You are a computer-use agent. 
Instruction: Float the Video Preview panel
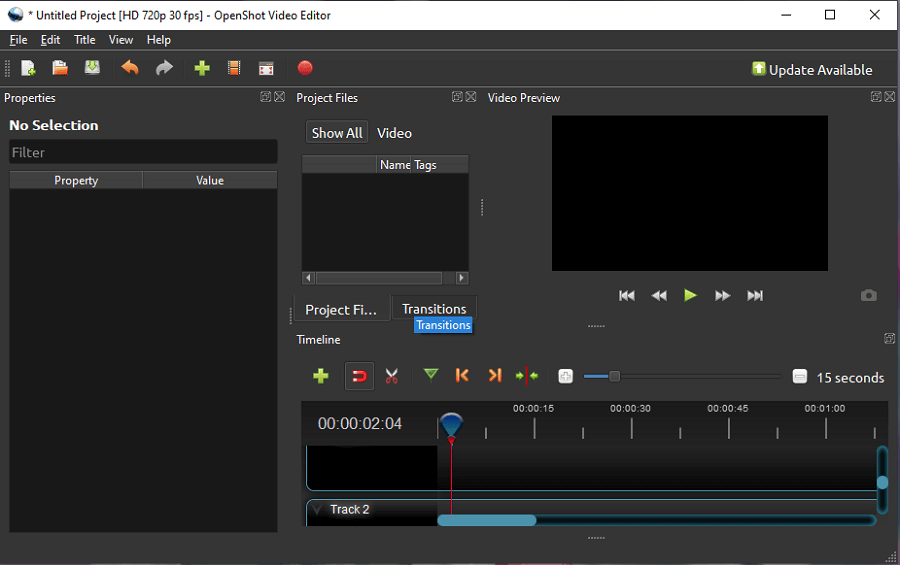coord(876,96)
